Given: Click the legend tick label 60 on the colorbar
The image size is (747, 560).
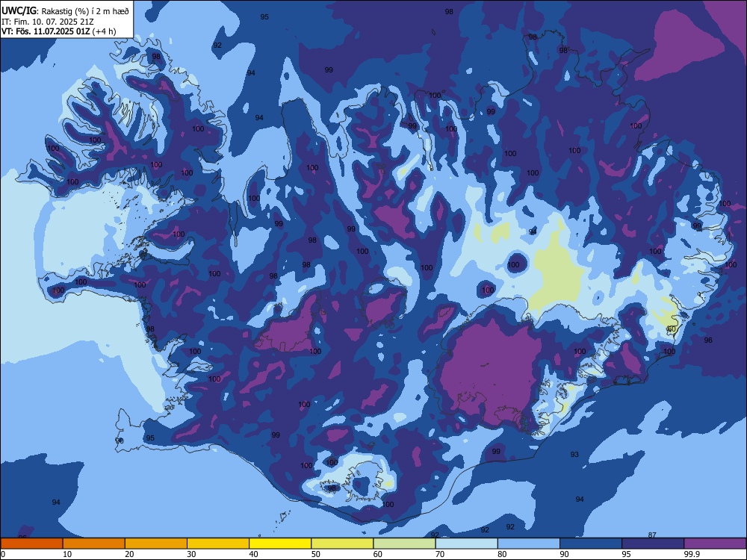Looking at the screenshot, I should click(378, 554).
